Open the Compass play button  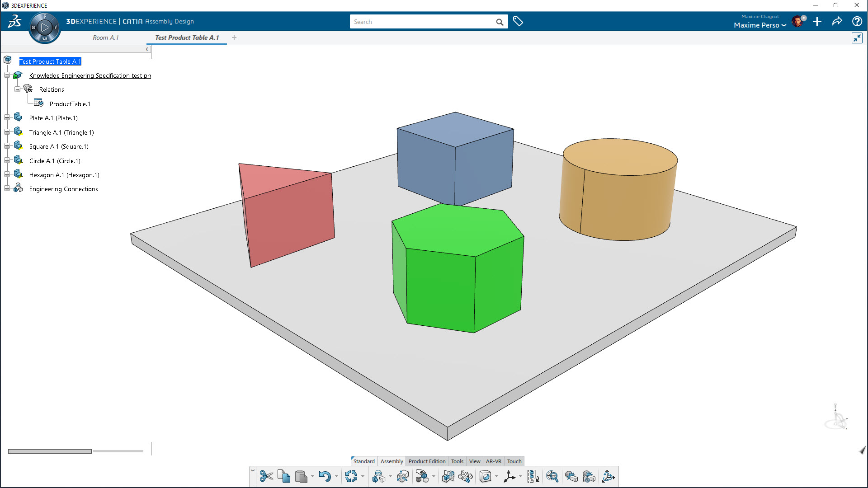(44, 28)
